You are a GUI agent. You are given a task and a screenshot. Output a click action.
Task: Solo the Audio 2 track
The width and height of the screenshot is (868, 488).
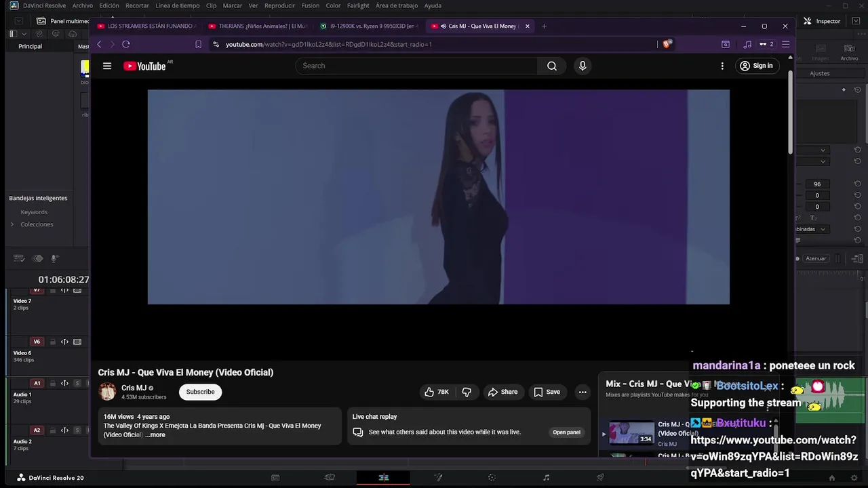[77, 430]
